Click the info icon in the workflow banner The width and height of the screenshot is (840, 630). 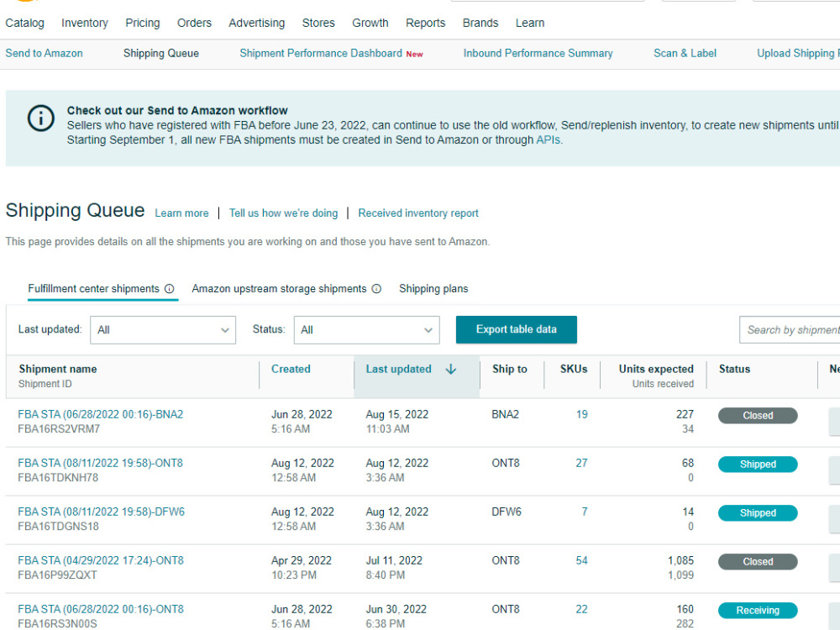pyautogui.click(x=40, y=118)
